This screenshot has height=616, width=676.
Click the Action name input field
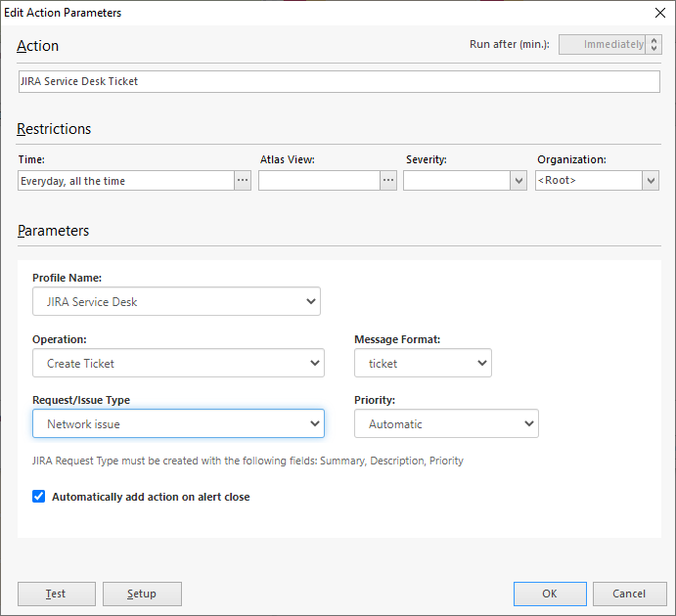pyautogui.click(x=338, y=81)
